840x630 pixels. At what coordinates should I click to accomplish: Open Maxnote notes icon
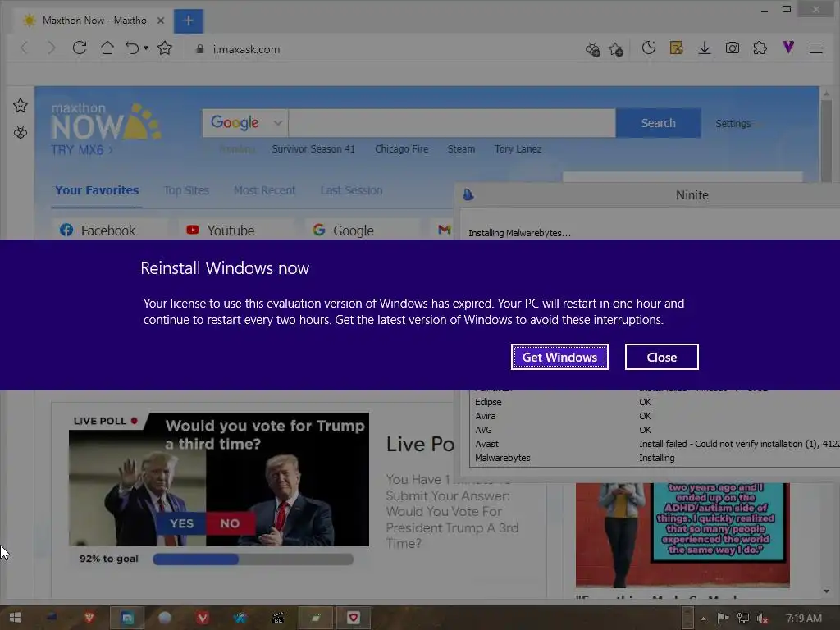click(677, 48)
